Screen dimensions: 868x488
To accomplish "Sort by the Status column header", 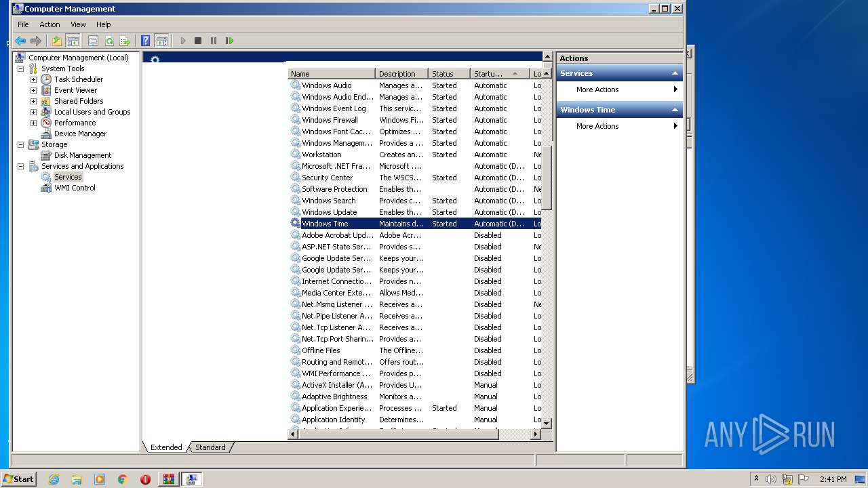I will pos(450,74).
